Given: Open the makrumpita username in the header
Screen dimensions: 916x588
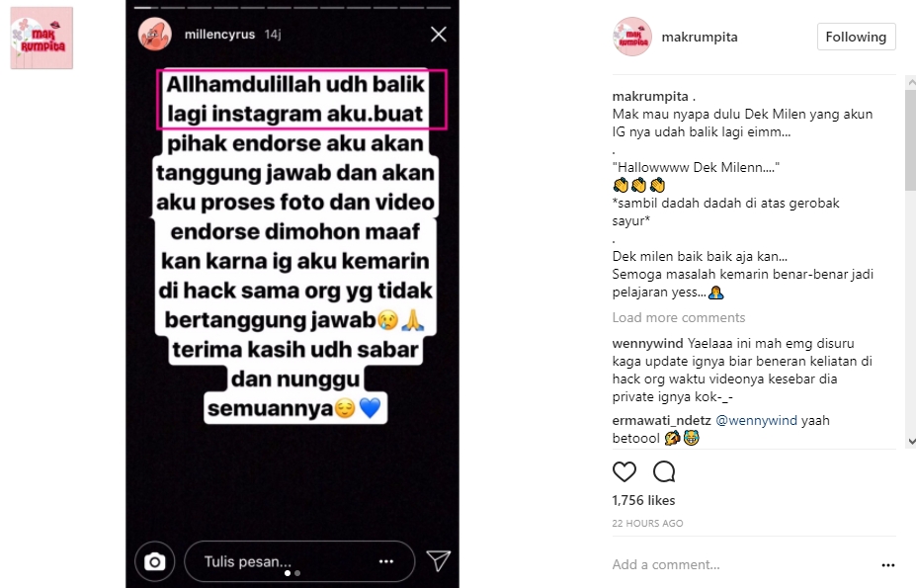Looking at the screenshot, I should coord(700,37).
